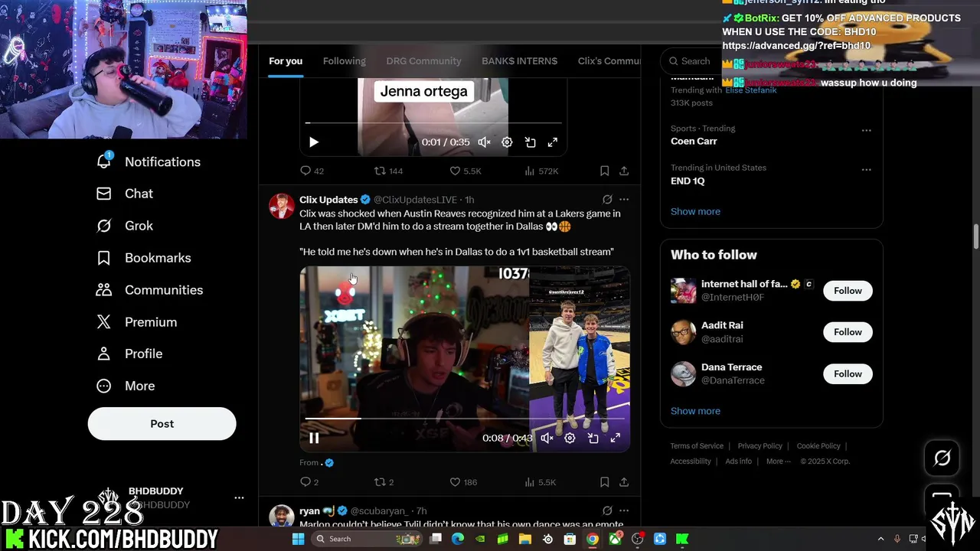Open Notifications in the sidebar
This screenshot has width=980, height=551.
tap(149, 161)
